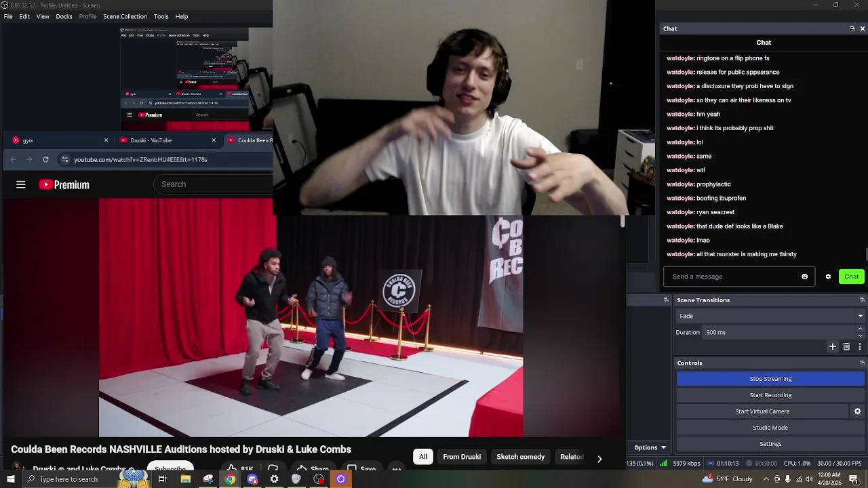Click the site info icon in address bar
868x488 pixels.
[64, 159]
